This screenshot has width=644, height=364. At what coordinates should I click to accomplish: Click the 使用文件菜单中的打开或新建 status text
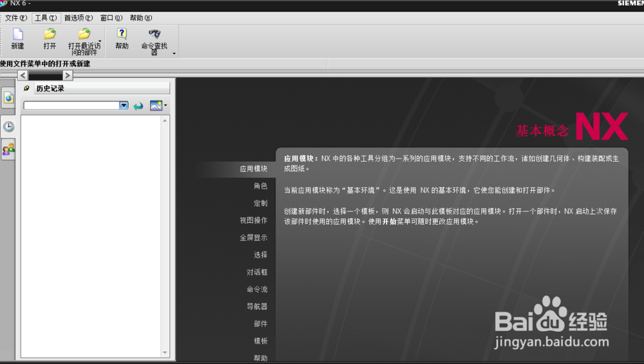tap(45, 64)
